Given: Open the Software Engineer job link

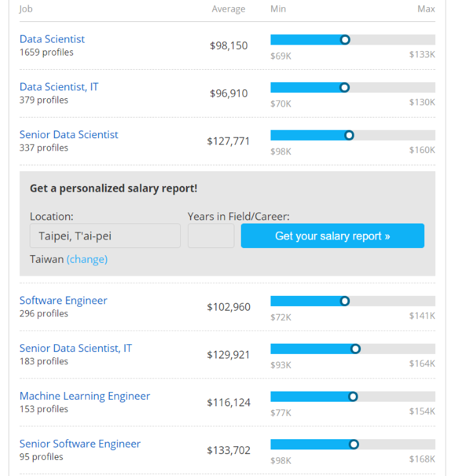Looking at the screenshot, I should tap(63, 301).
